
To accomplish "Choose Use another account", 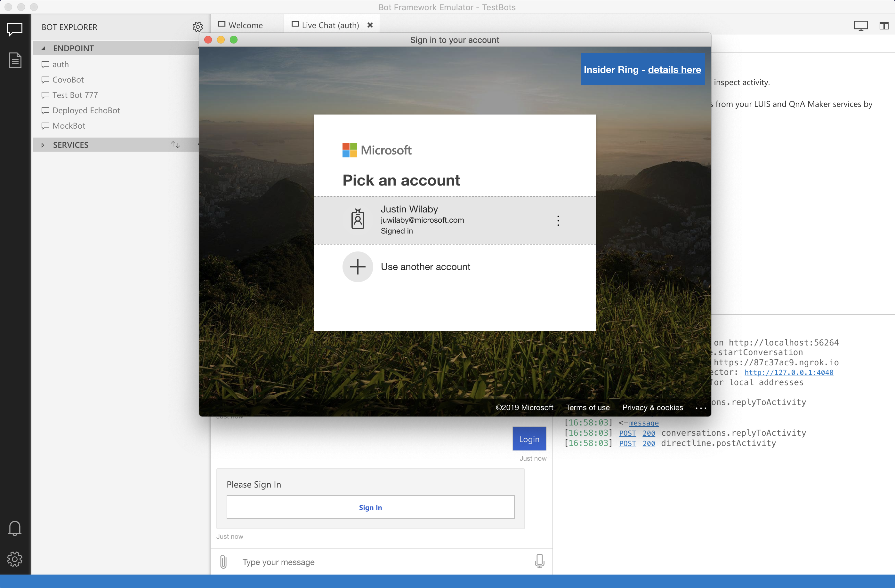I will pos(455,267).
